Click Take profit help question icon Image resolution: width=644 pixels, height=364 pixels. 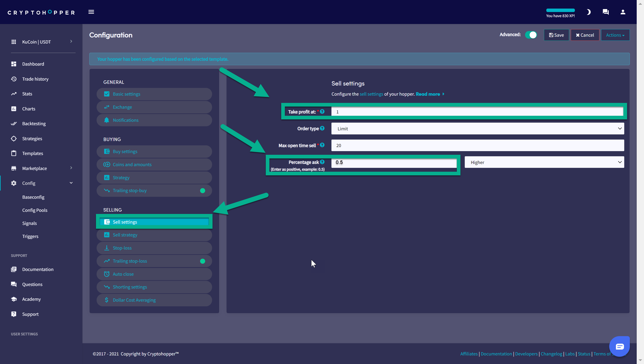pyautogui.click(x=322, y=111)
